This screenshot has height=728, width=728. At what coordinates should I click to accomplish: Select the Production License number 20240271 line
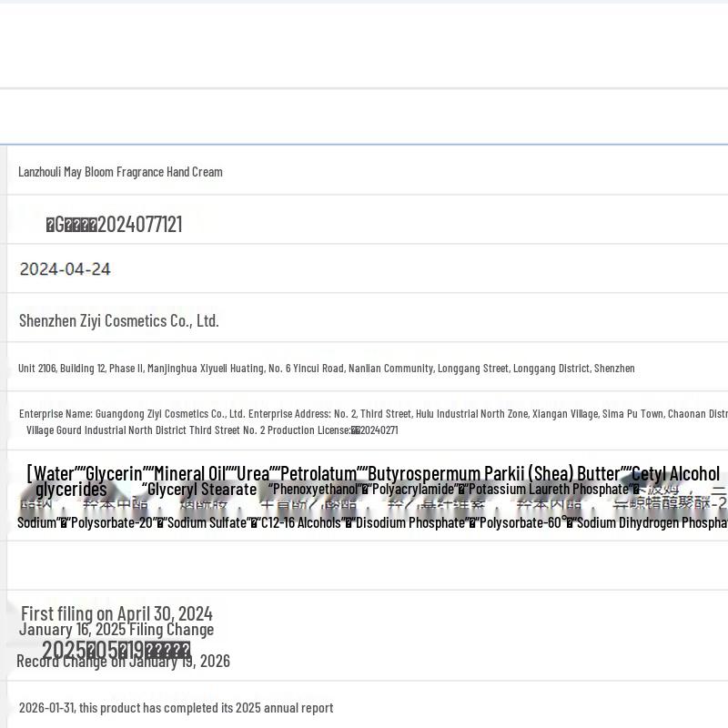[x=212, y=430]
